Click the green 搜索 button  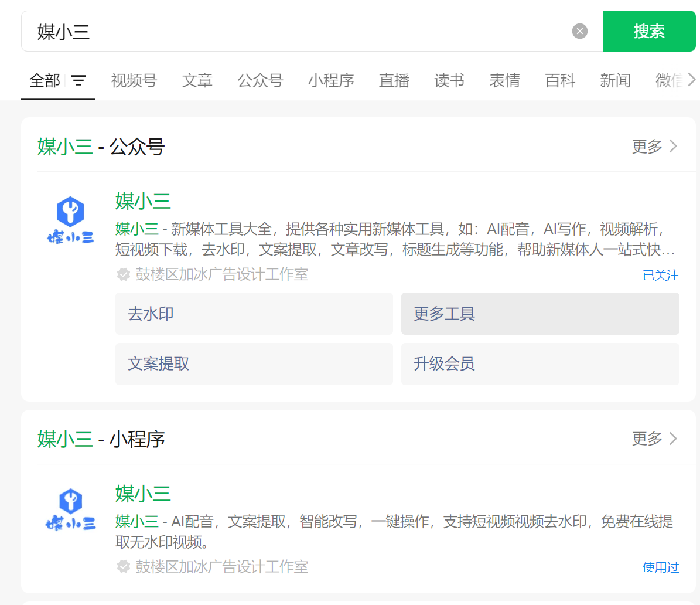click(x=649, y=31)
